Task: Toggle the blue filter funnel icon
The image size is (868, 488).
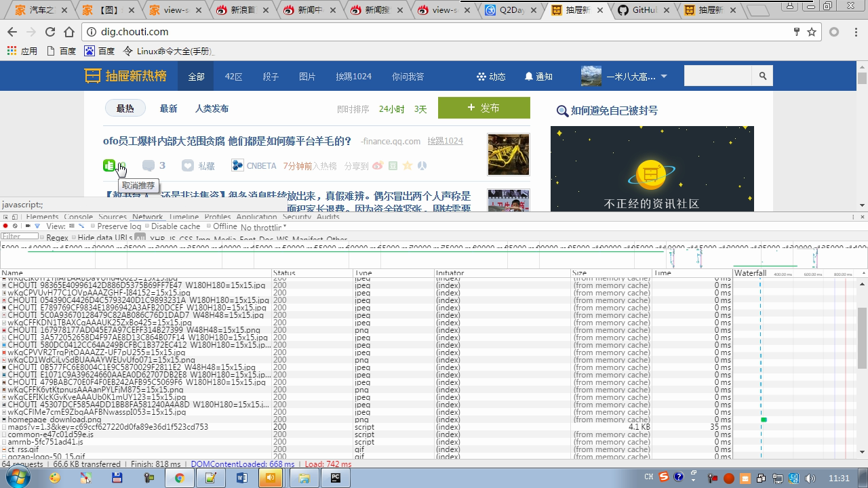Action: tap(37, 226)
